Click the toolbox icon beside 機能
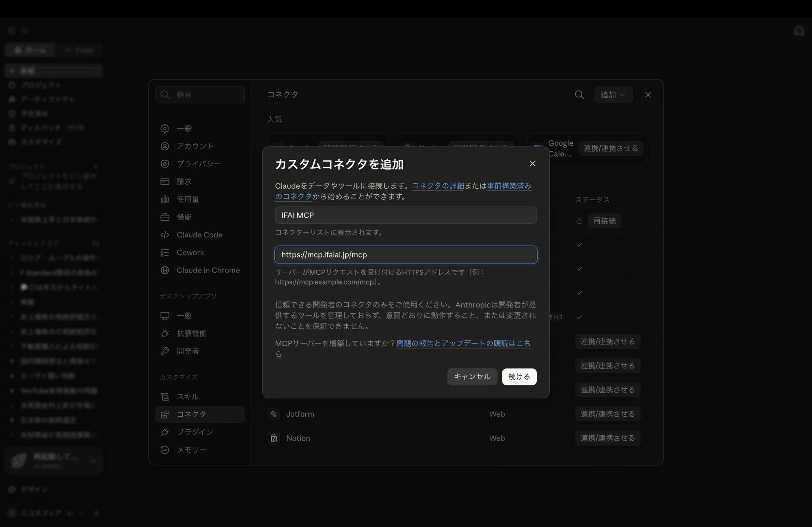The height and width of the screenshot is (527, 812). click(165, 217)
